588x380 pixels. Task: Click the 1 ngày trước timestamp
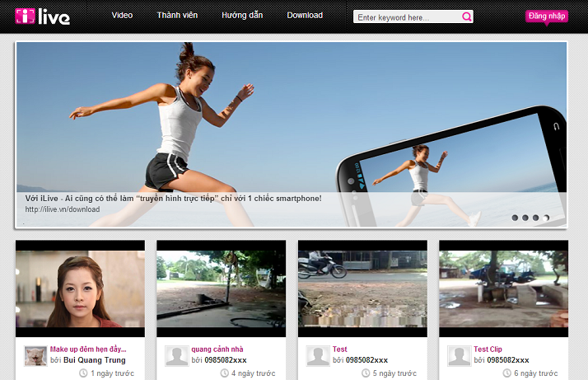click(x=112, y=373)
